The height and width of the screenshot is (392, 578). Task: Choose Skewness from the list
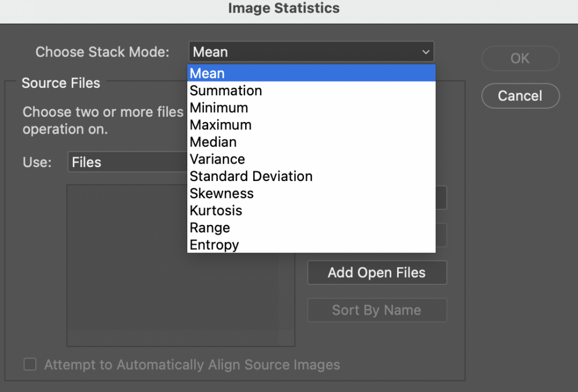(311, 194)
